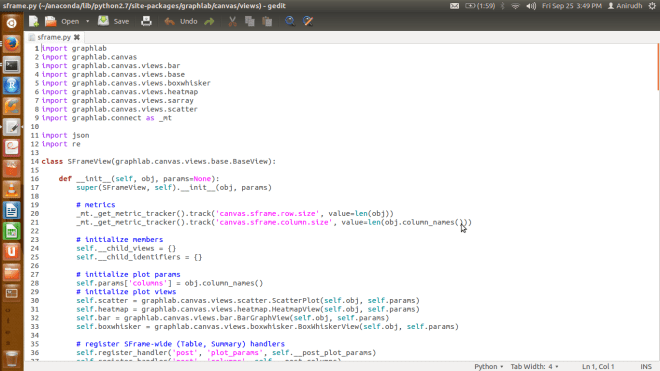Click the Save button in toolbar
The image size is (660, 371).
114,21
